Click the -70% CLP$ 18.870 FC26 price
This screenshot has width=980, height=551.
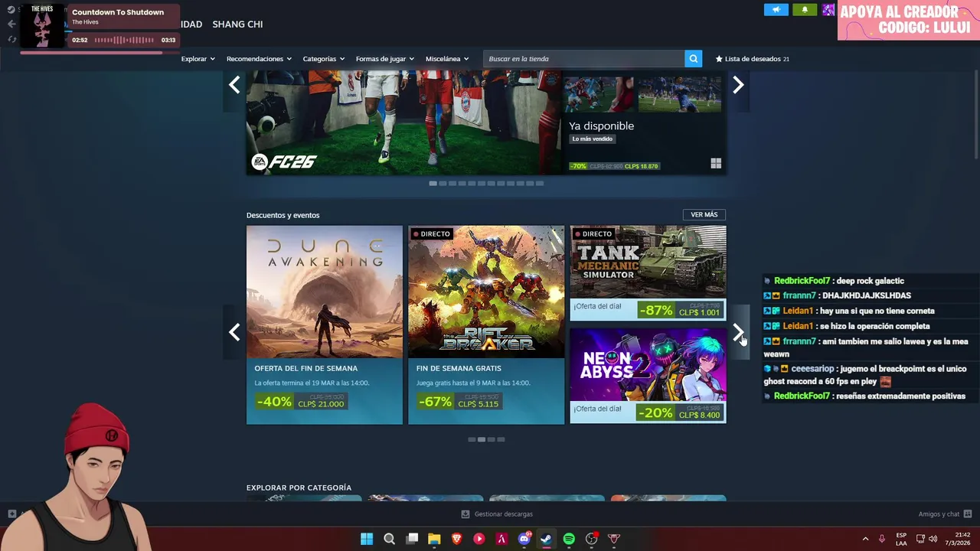tap(614, 166)
